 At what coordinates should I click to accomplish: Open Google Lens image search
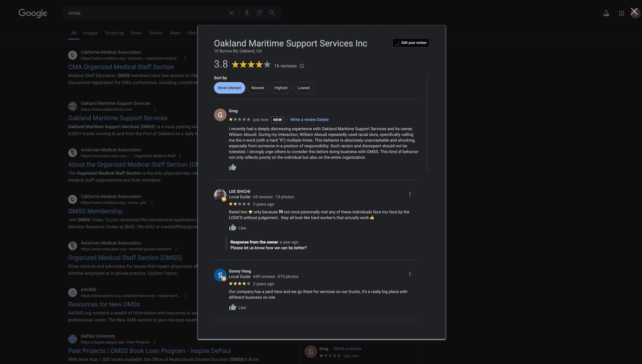259,13
